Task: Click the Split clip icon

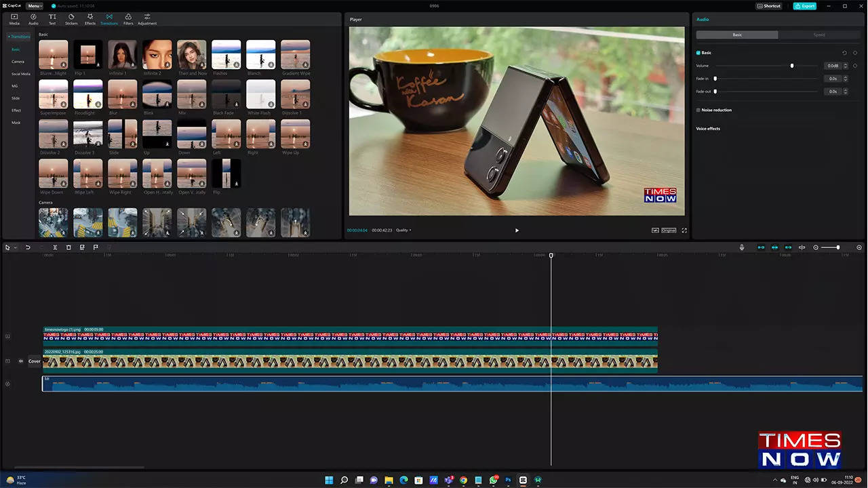Action: click(x=55, y=247)
